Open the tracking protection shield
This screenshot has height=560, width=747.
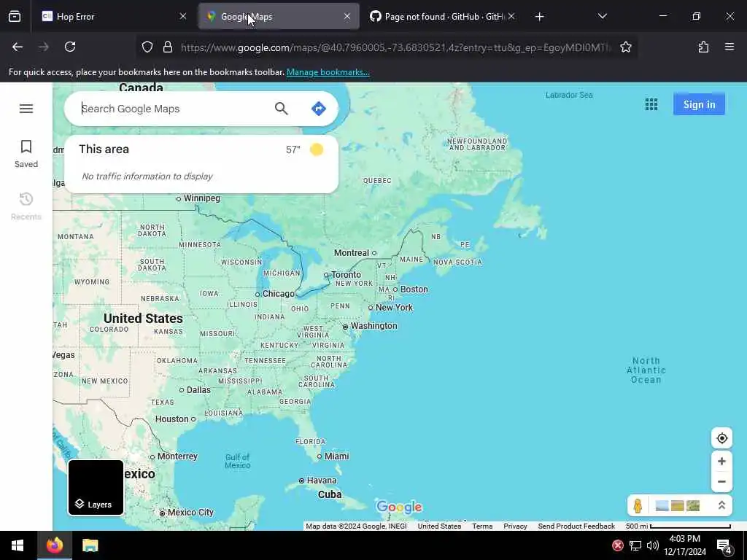coord(147,47)
